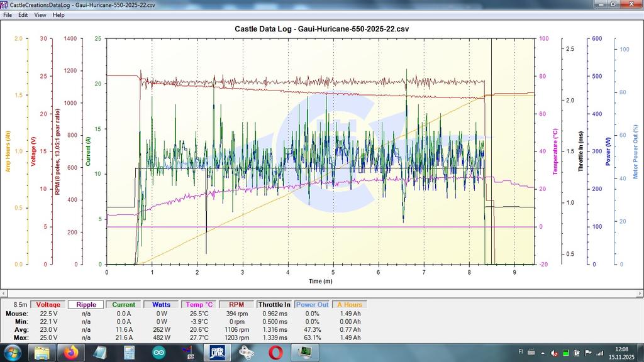Open the File menu
644x362 pixels.
8,14
